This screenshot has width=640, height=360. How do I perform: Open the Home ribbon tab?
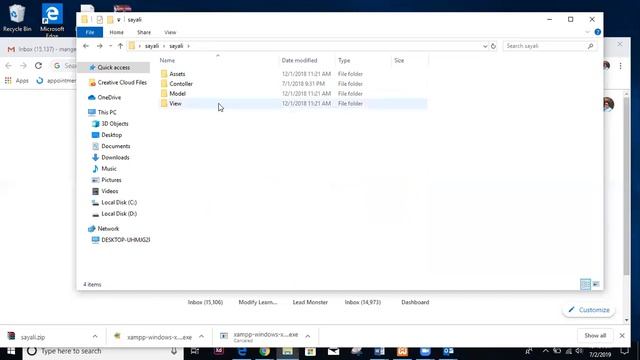pyautogui.click(x=116, y=32)
